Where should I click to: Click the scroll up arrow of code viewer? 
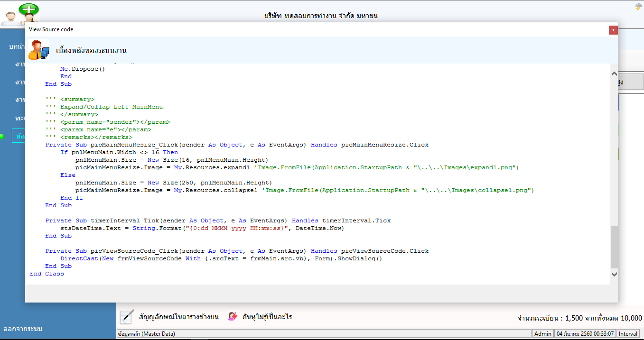[x=614, y=74]
